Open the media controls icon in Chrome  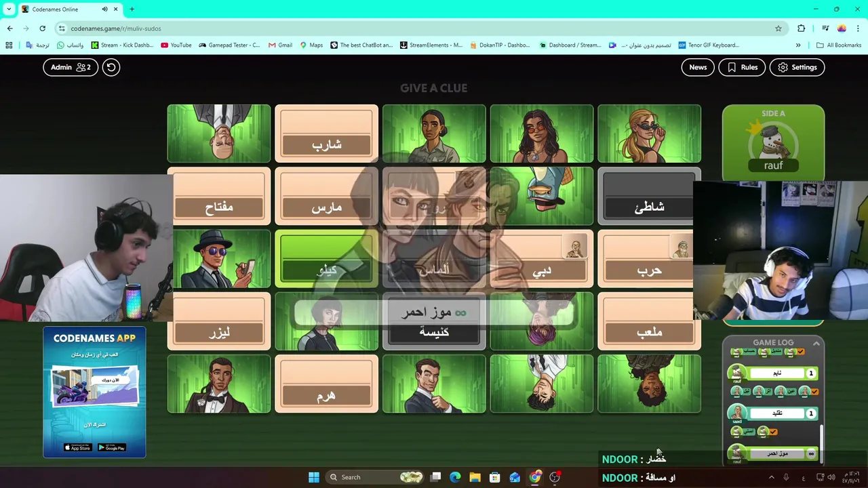(825, 28)
